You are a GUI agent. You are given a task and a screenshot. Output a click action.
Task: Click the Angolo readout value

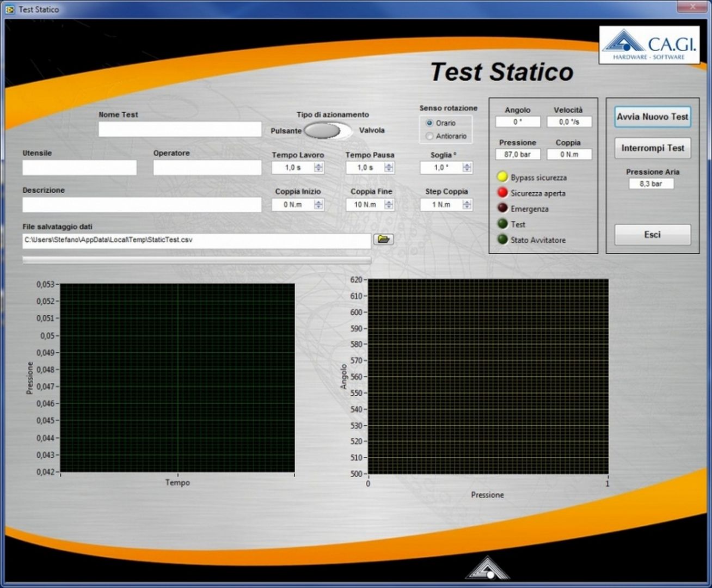click(x=518, y=122)
